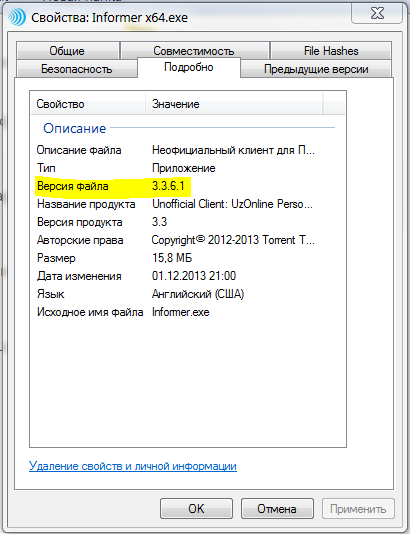Screen dimensions: 410x534
Task: Click the Свойство column header
Action: tap(88, 104)
